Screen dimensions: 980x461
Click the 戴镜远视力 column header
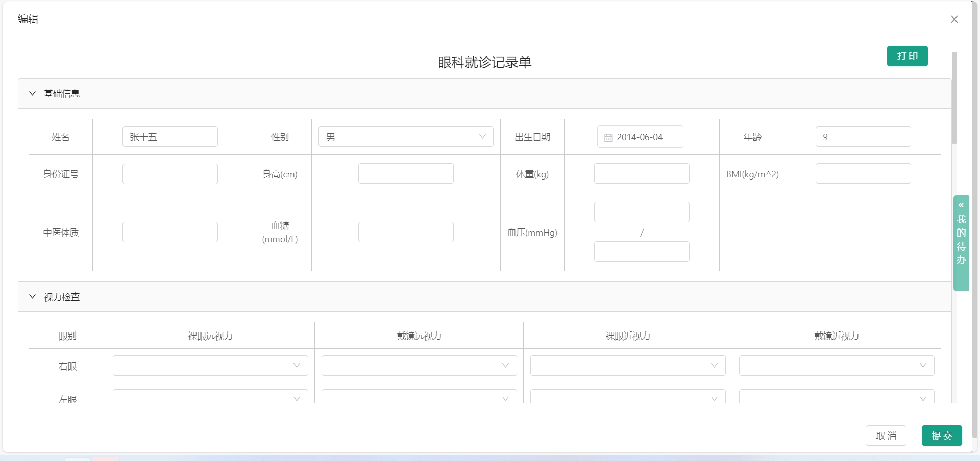pos(419,336)
